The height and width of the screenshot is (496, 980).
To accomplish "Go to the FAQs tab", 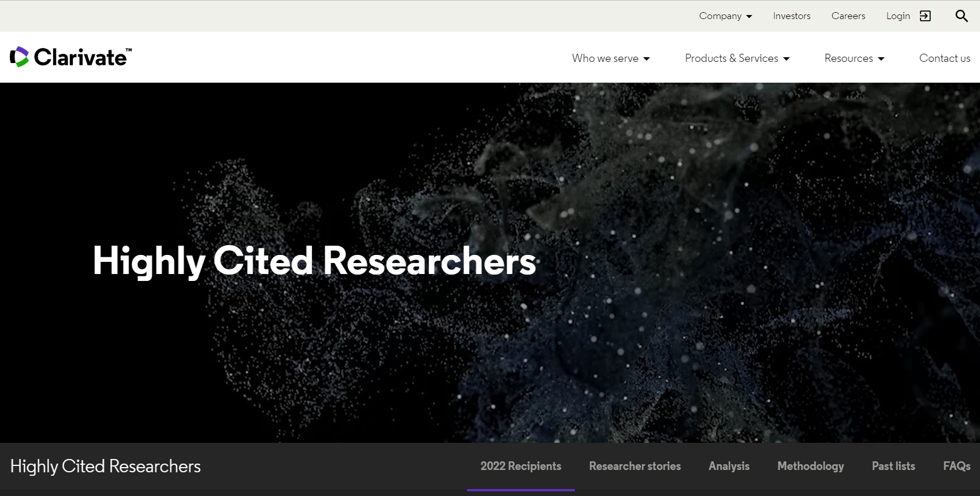I will [x=957, y=466].
